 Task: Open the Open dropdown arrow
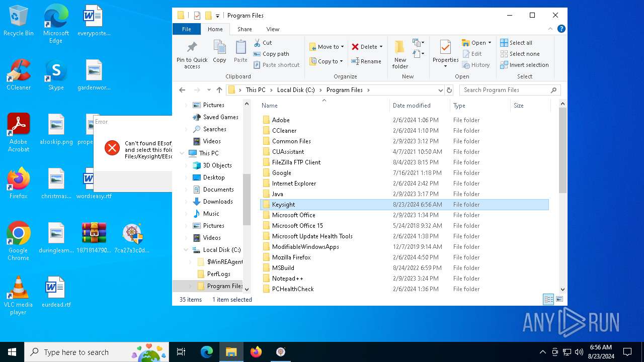(490, 43)
